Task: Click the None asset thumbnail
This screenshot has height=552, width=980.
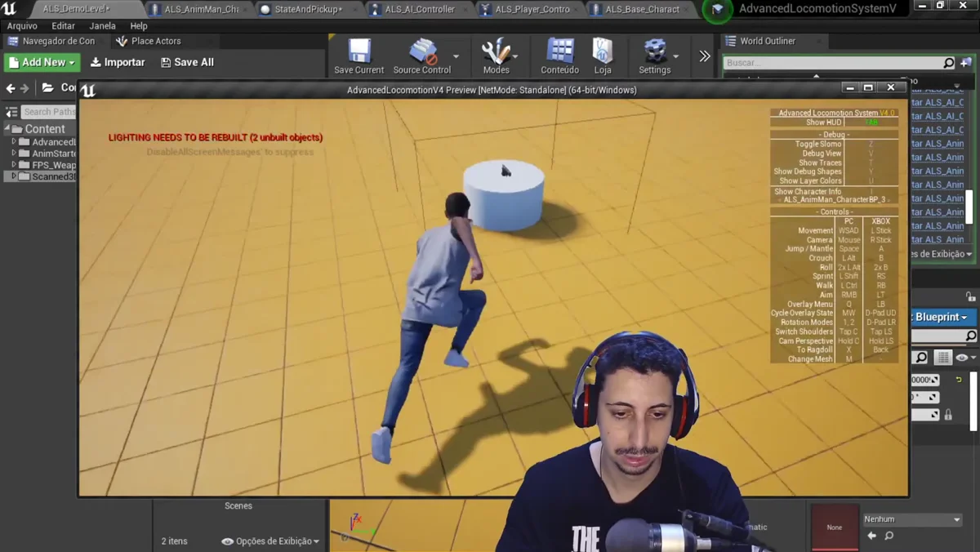Action: pos(834,528)
